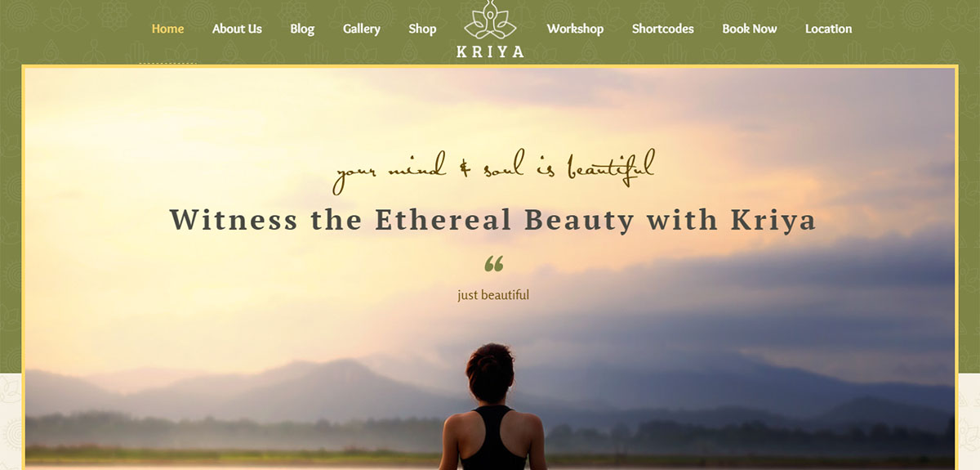Click the Book Now link

(749, 29)
